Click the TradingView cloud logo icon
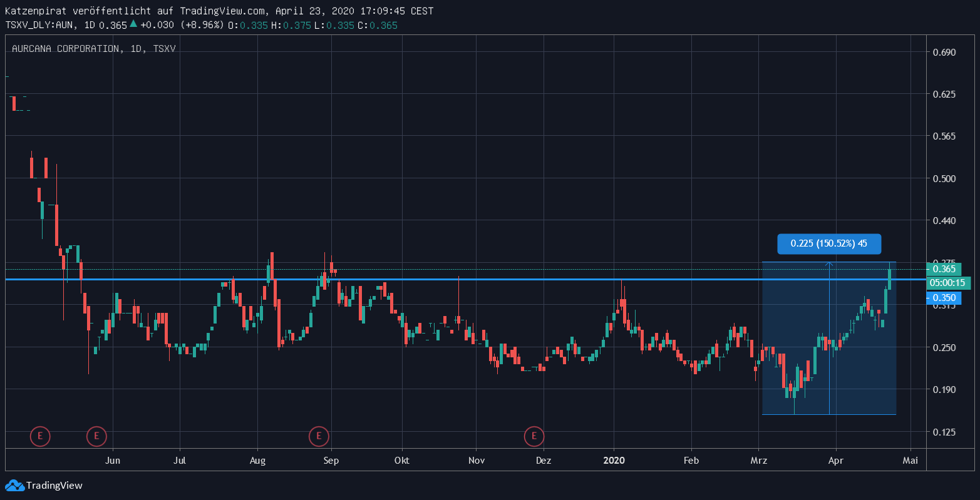Screen dimensions: 980x500 click(14, 485)
